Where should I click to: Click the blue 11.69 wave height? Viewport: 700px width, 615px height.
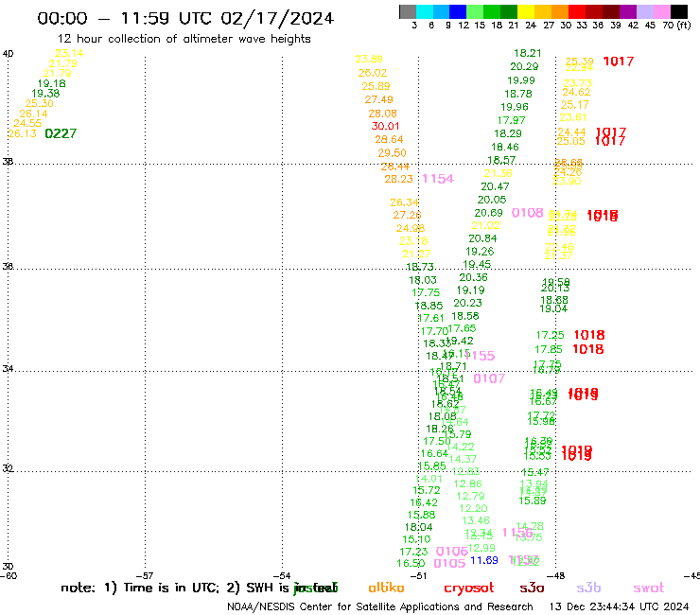(x=484, y=560)
